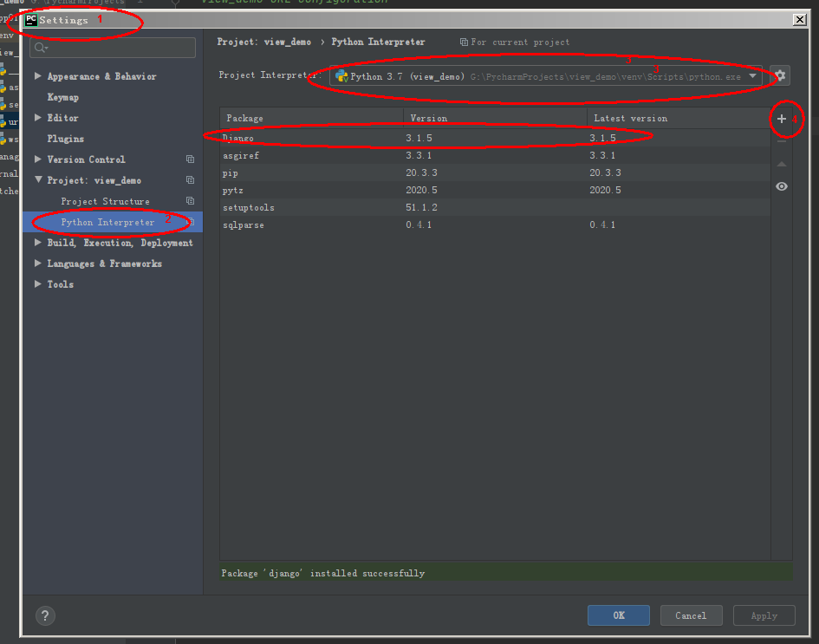The width and height of the screenshot is (819, 644).
Task: Click the OK button
Action: click(619, 615)
